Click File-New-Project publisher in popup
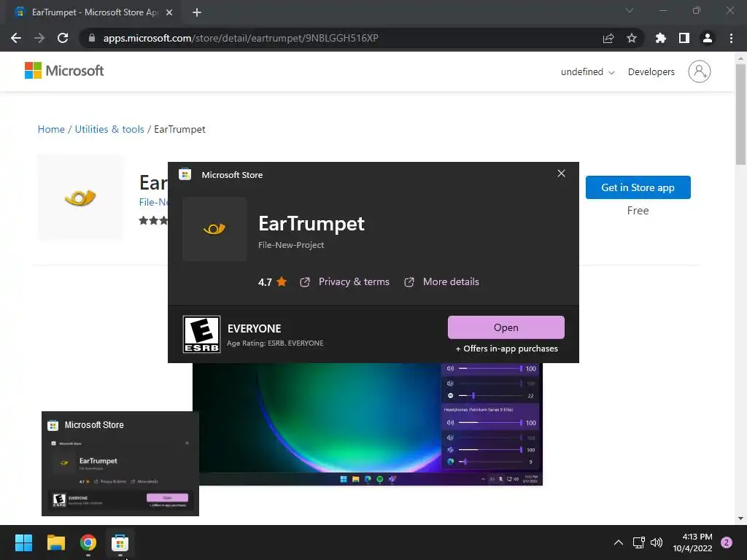This screenshot has width=747, height=560. (291, 245)
